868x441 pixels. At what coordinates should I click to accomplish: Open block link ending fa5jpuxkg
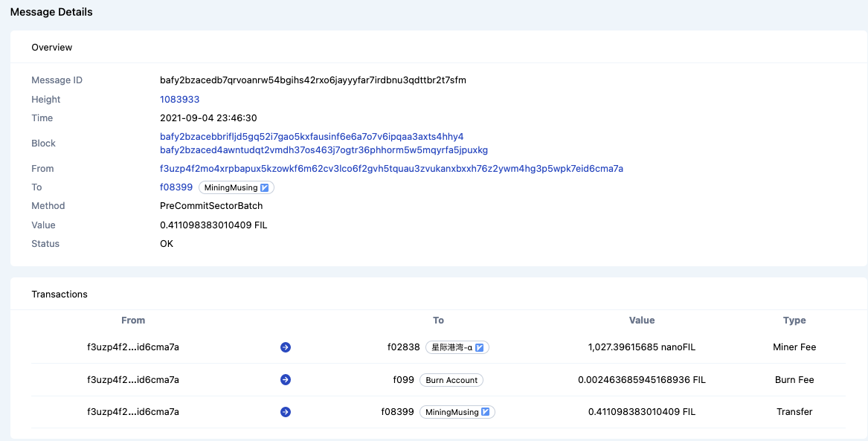click(x=324, y=150)
